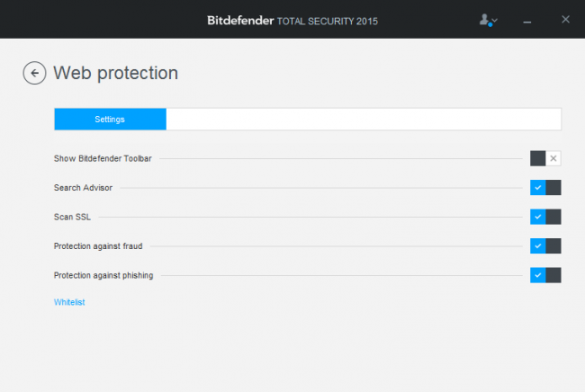Screen dimensions: 585x392
Task: Enable the Show Bitdefender Toolbar switch
Action: (x=545, y=158)
